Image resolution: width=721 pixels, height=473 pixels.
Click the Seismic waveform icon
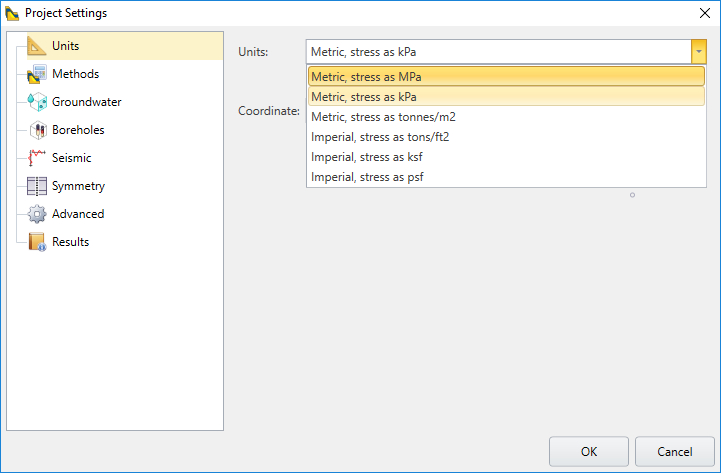point(36,158)
